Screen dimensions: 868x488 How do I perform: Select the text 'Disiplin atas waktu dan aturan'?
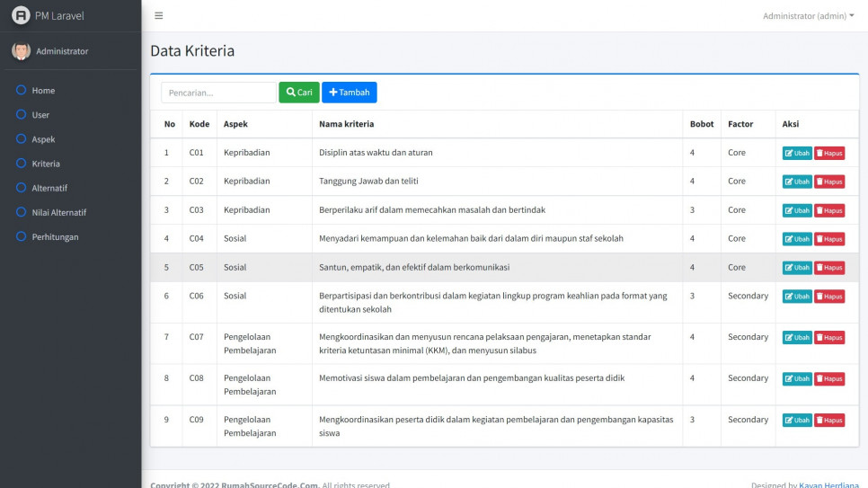(376, 152)
